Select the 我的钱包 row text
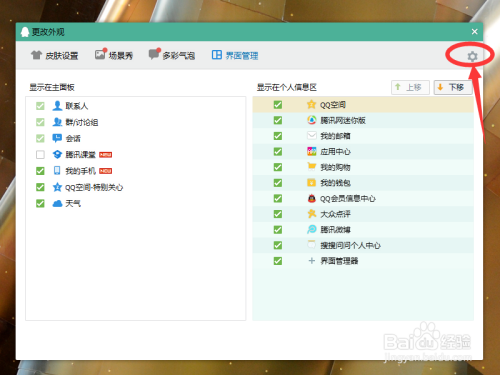Viewport: 500px width, 375px height. 335,183
